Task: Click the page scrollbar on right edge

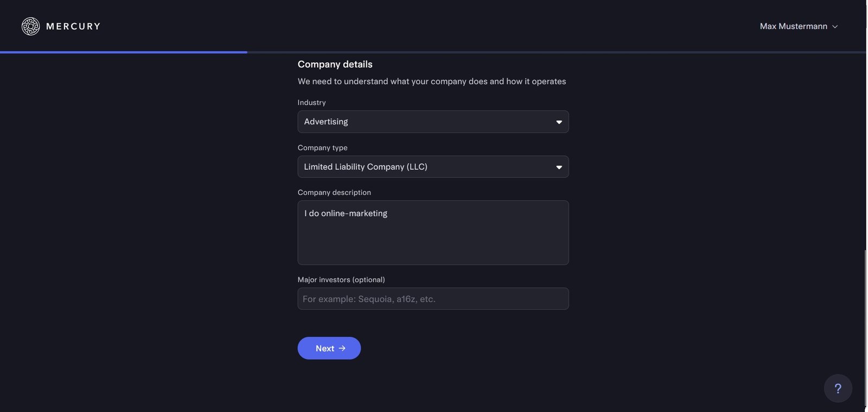Action: click(865, 325)
